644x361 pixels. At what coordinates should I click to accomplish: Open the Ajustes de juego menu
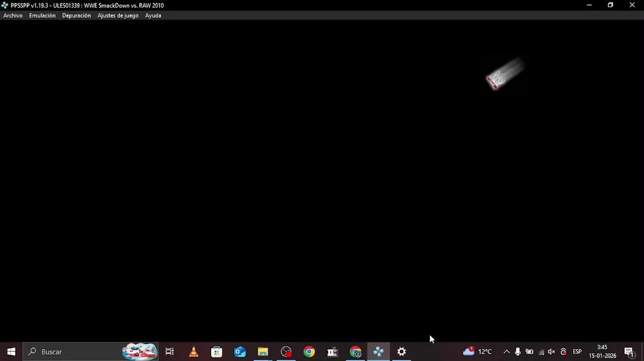(118, 16)
